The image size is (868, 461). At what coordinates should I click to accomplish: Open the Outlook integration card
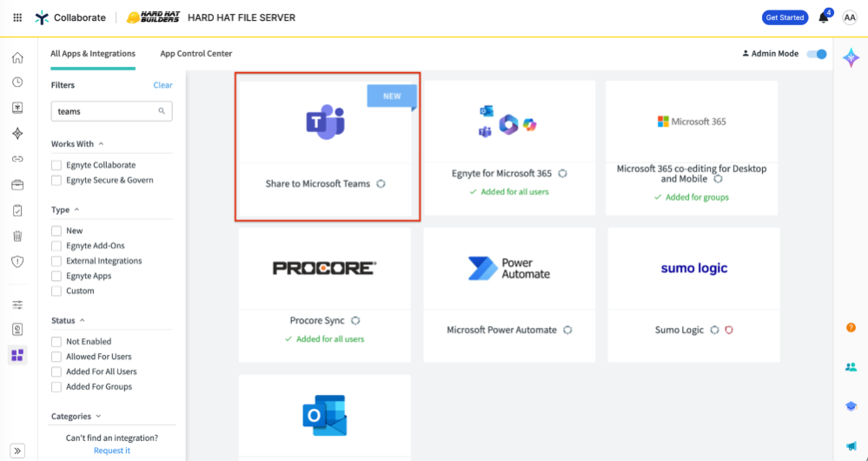click(325, 418)
